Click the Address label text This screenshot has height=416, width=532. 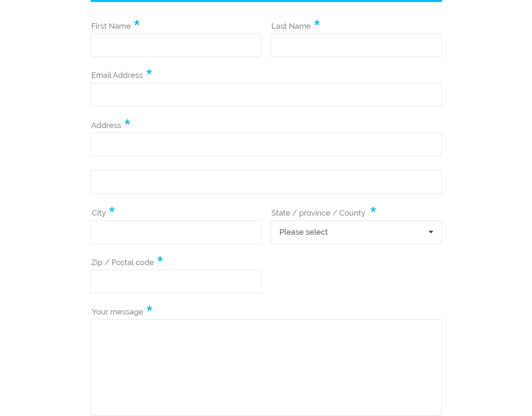106,125
